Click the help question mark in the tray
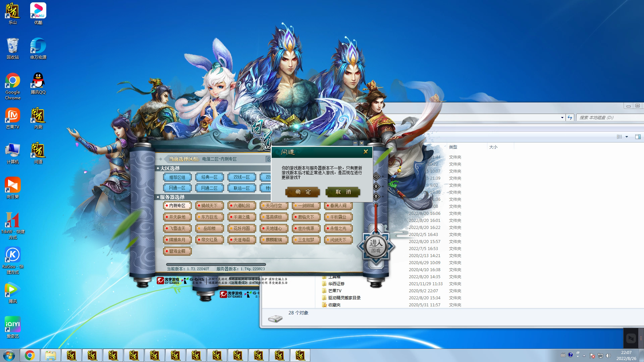The height and width of the screenshot is (362, 644). [x=570, y=355]
